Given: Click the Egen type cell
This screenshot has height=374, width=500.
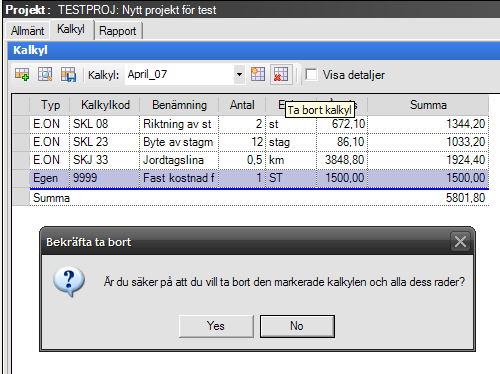Looking at the screenshot, I should point(50,178).
